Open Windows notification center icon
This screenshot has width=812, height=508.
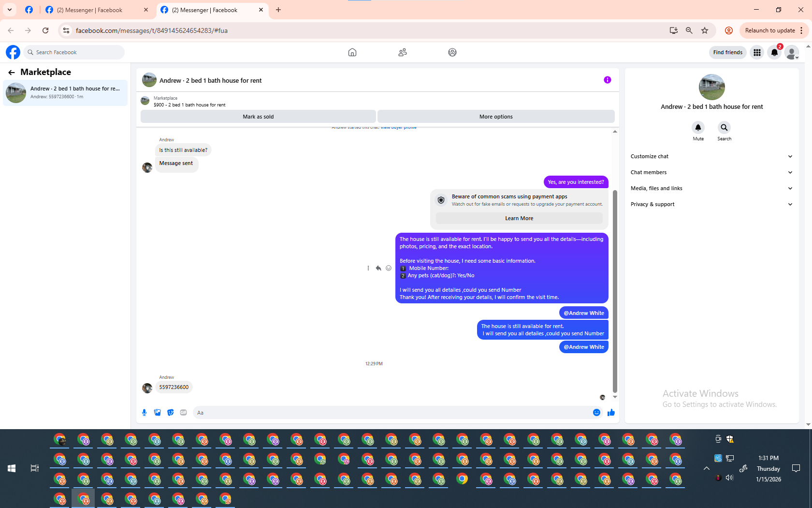tap(796, 468)
